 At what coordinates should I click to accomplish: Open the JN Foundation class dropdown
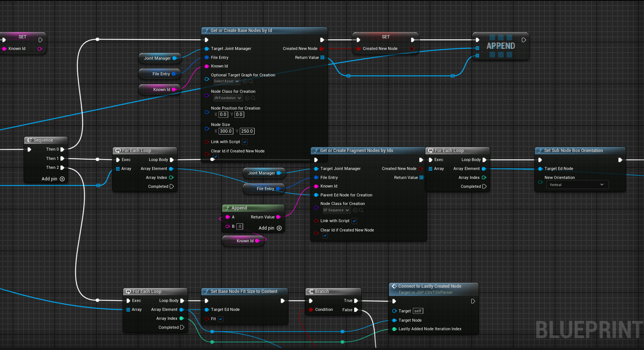click(227, 98)
